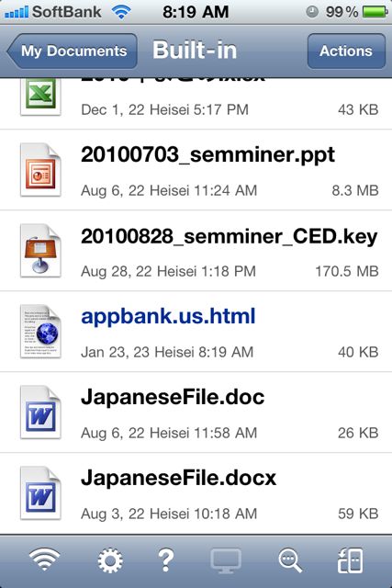Tap the battery indicator in status bar
Viewport: 392px width, 588px height.
pyautogui.click(x=375, y=12)
